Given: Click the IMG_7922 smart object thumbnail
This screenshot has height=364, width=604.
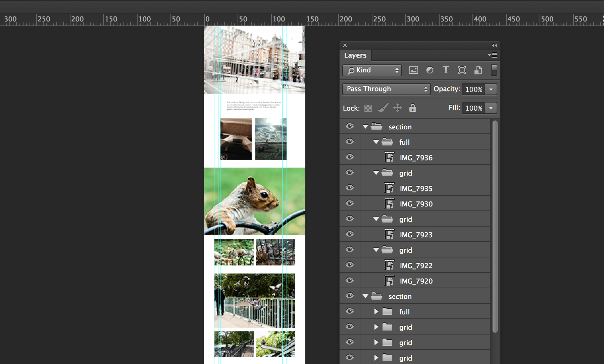Looking at the screenshot, I should tap(389, 265).
